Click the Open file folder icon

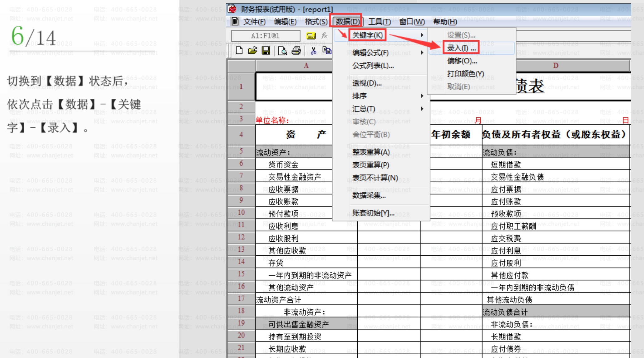pos(252,51)
